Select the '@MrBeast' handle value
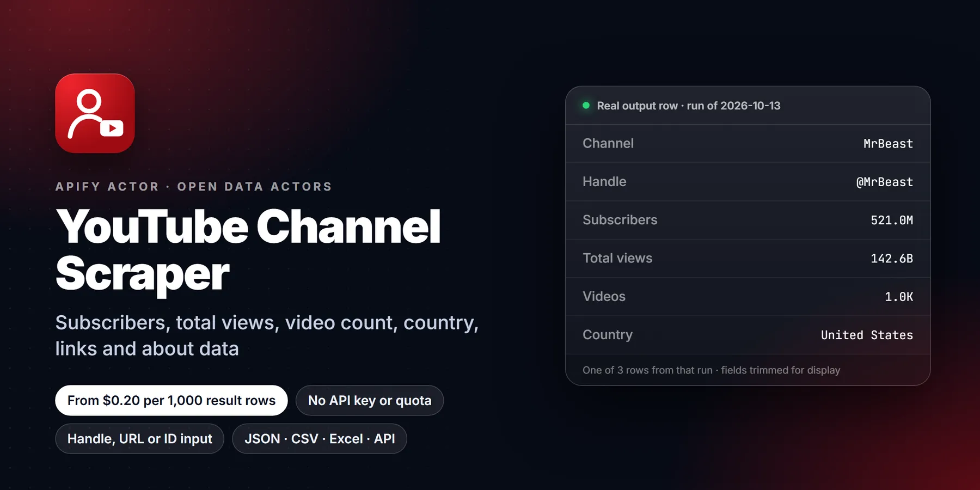 coord(885,182)
